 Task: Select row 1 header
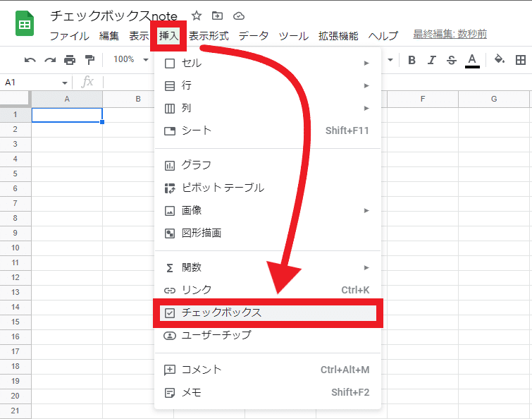16,115
